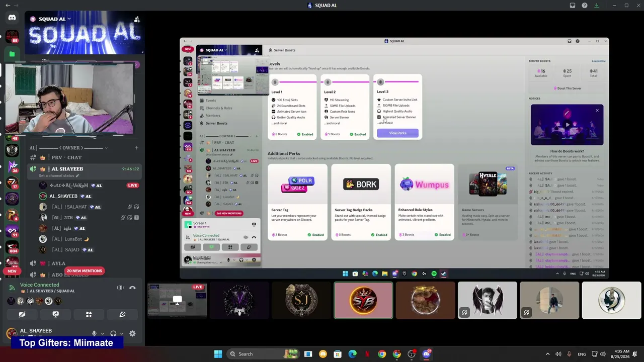Click the taskbar volume speaker icon
The image size is (644, 362).
click(x=603, y=354)
